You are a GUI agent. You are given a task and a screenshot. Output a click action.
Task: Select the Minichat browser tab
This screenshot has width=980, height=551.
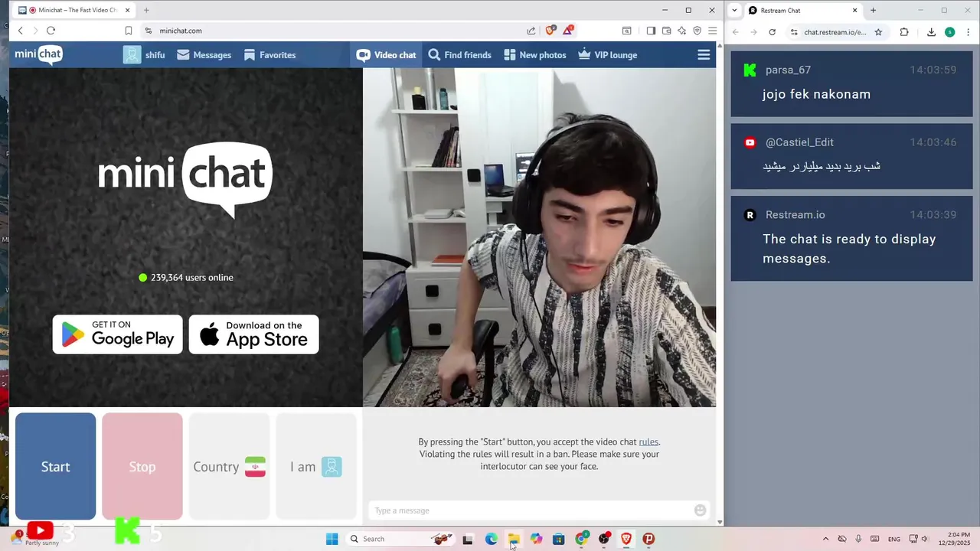(x=74, y=10)
